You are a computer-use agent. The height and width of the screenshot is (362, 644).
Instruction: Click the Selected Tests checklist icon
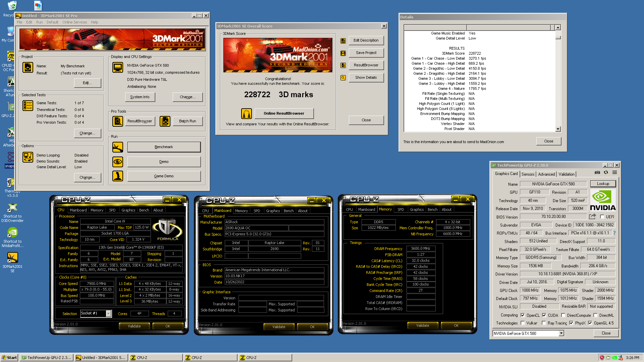pyautogui.click(x=28, y=106)
